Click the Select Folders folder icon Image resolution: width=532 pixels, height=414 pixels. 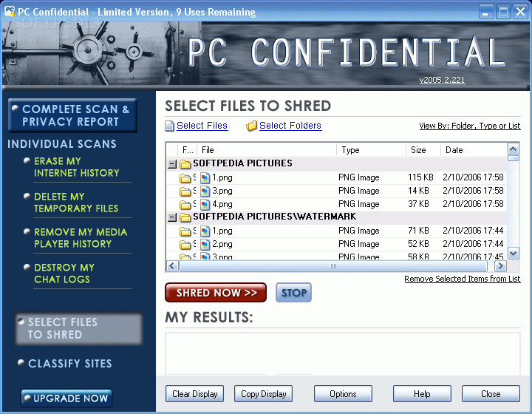click(x=251, y=126)
